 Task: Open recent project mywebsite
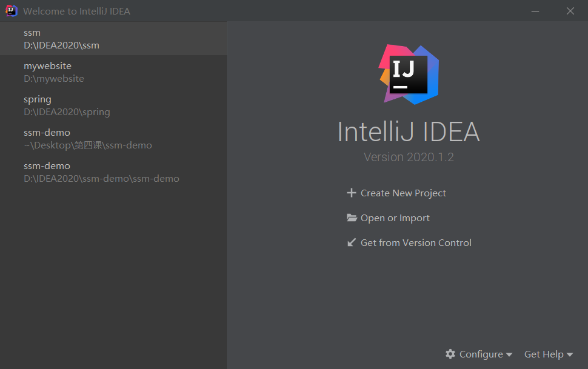(113, 72)
